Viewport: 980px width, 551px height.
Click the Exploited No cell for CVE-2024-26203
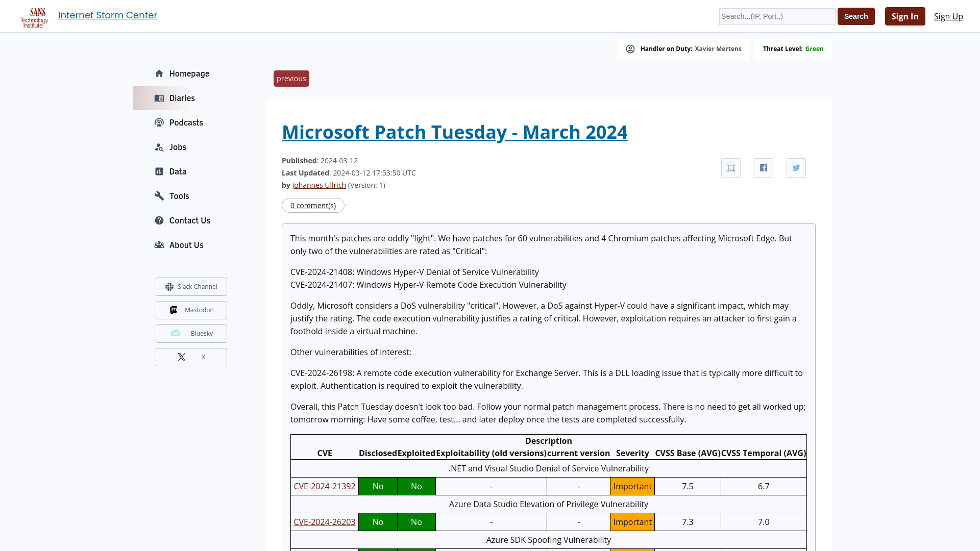pos(416,522)
